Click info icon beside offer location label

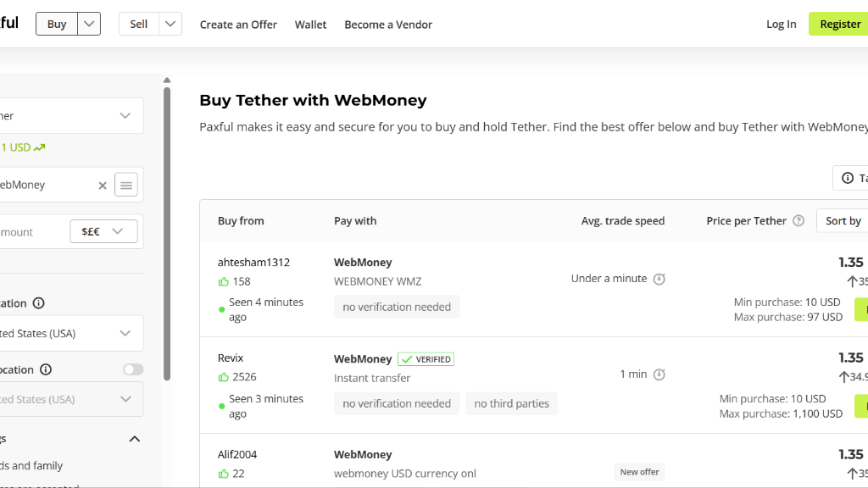coord(38,303)
